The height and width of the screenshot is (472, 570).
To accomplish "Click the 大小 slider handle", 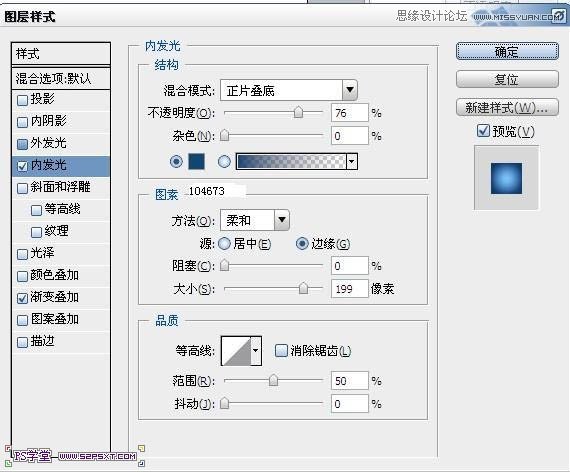I will [x=303, y=288].
